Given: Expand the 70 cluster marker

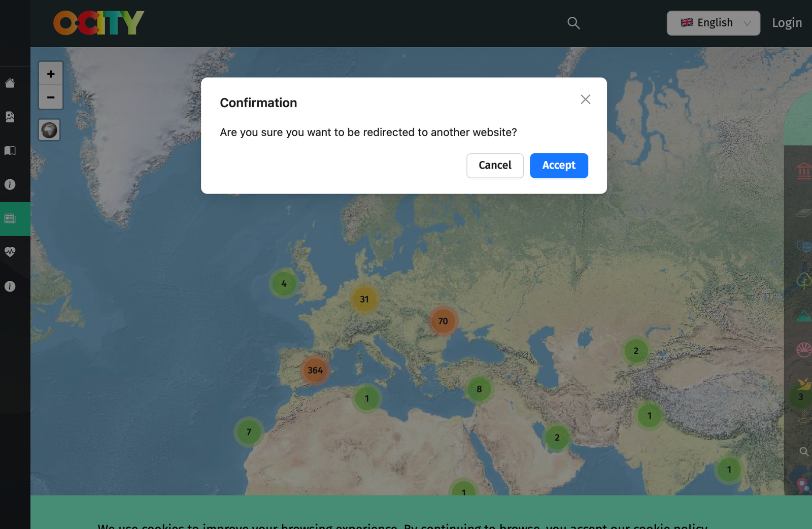Looking at the screenshot, I should pyautogui.click(x=443, y=321).
